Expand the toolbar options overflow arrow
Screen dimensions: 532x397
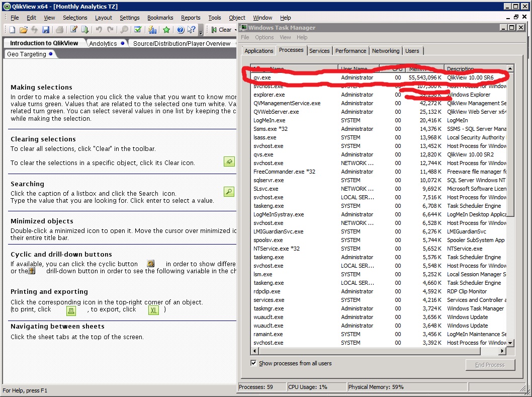pyautogui.click(x=201, y=32)
